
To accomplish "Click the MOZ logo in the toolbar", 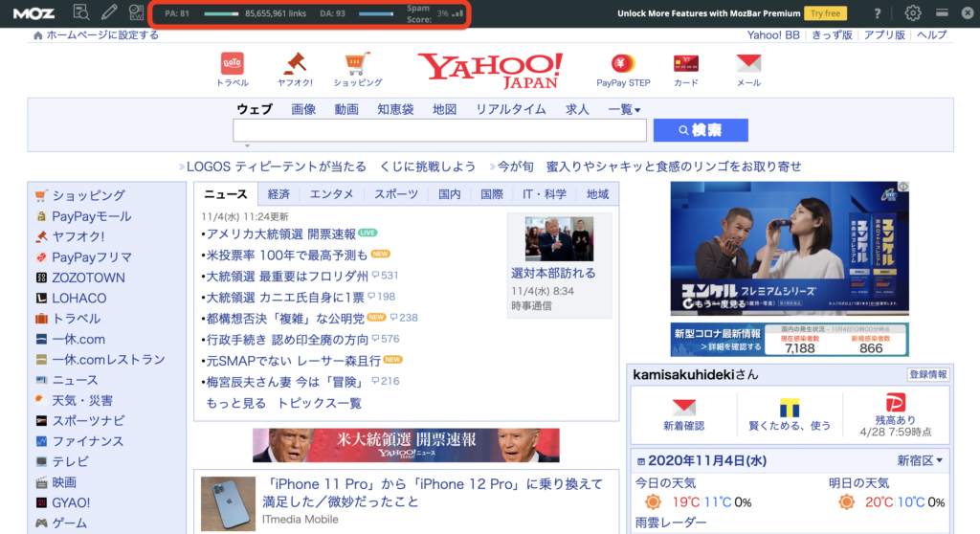I will point(33,13).
